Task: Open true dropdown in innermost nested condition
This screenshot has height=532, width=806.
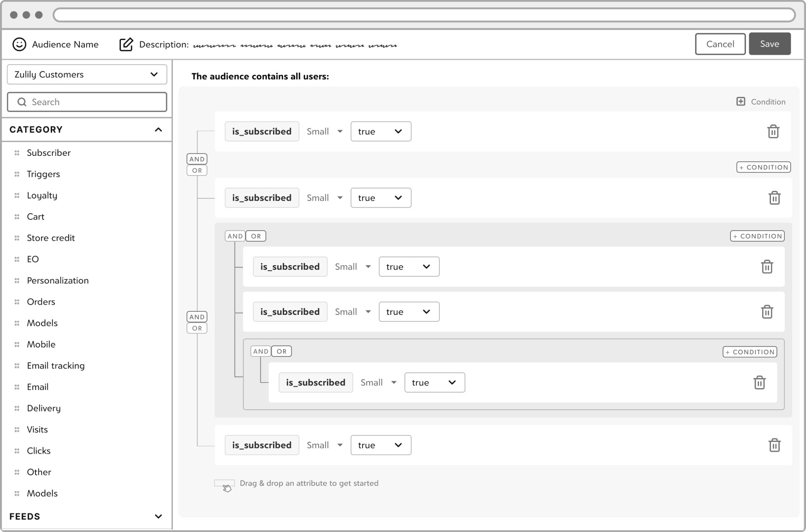Action: click(435, 382)
